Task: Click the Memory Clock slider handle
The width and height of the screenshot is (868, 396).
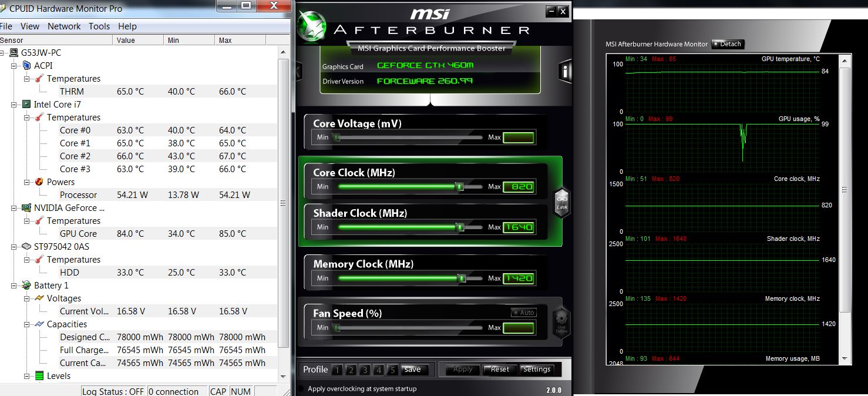Action: [462, 278]
